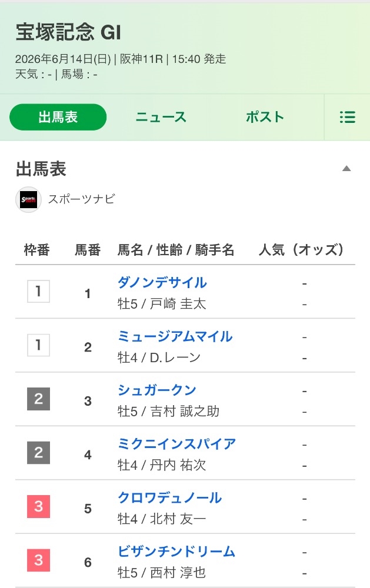Open horse クロワデュノール details
Image resolution: width=370 pixels, height=588 pixels.
[x=169, y=497]
